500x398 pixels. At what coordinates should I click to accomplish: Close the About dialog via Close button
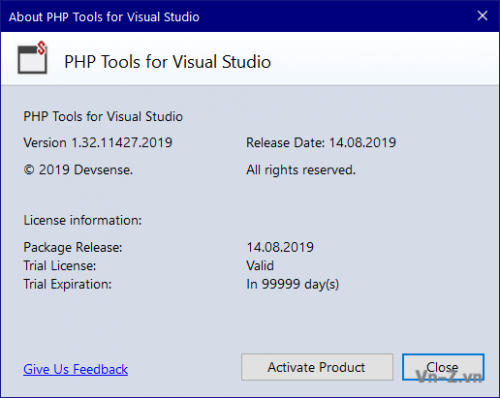pyautogui.click(x=443, y=367)
